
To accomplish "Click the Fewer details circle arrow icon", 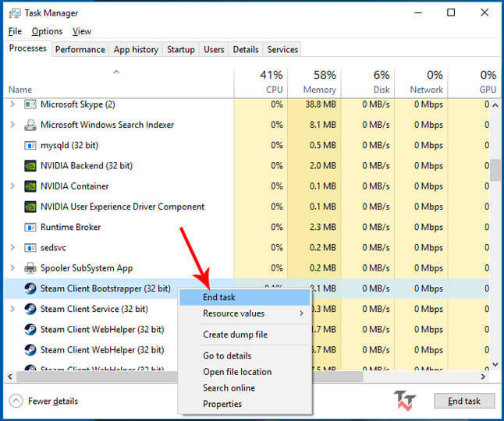I will point(16,401).
